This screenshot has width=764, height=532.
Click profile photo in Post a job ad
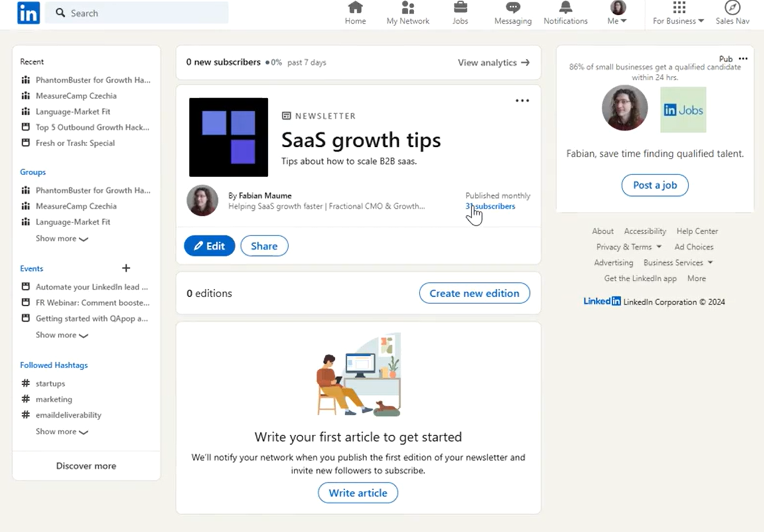625,108
